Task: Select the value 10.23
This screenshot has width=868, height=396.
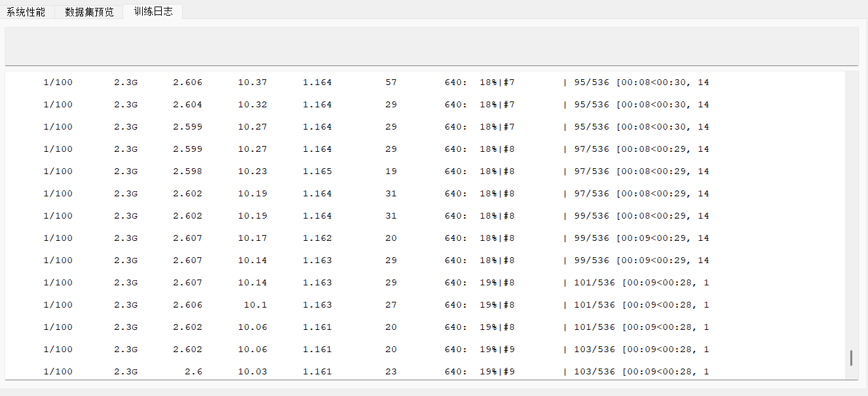Action: [252, 171]
